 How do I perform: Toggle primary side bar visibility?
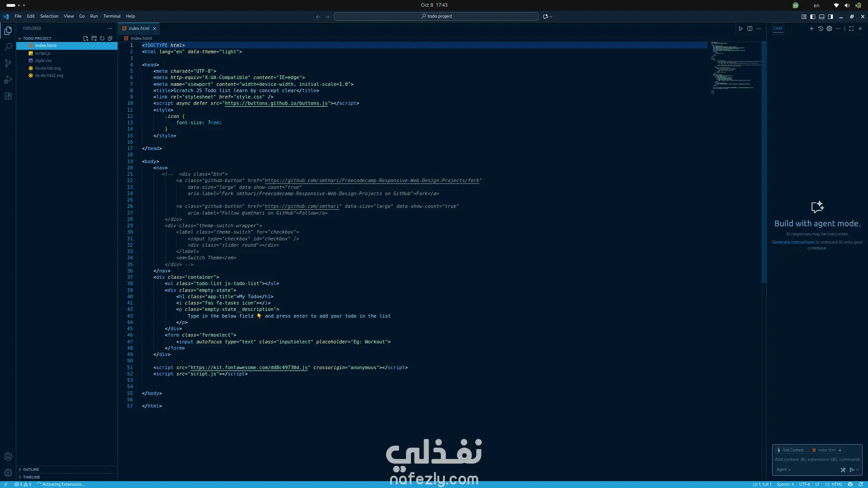(x=812, y=17)
